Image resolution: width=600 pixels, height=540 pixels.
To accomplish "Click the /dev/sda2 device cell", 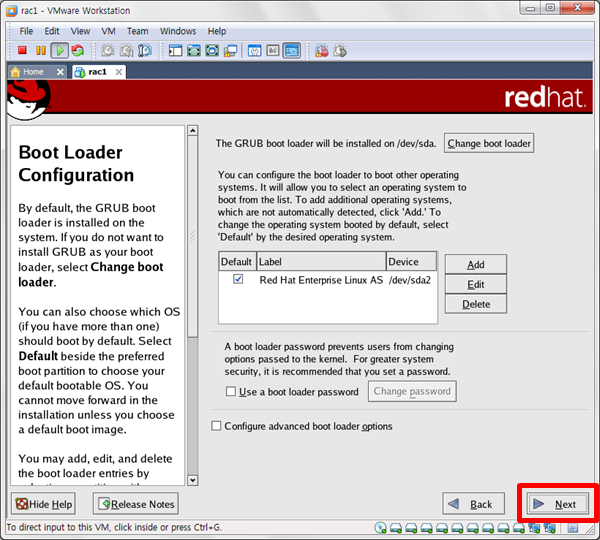I will point(410,280).
